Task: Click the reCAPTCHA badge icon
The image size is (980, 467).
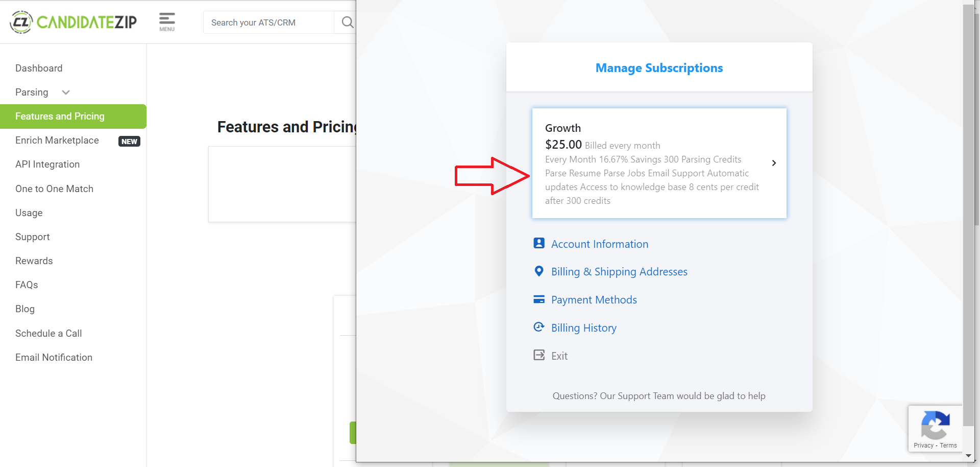Action: (935, 425)
